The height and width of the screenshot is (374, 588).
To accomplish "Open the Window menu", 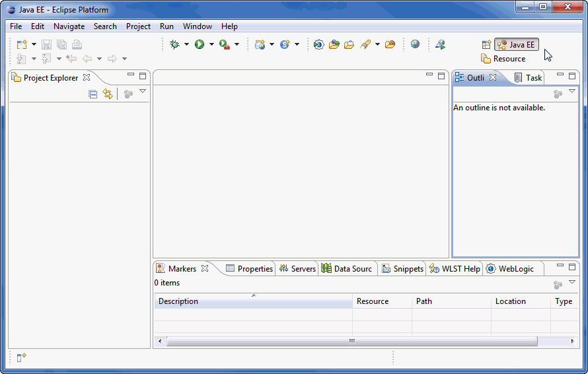I will point(197,26).
